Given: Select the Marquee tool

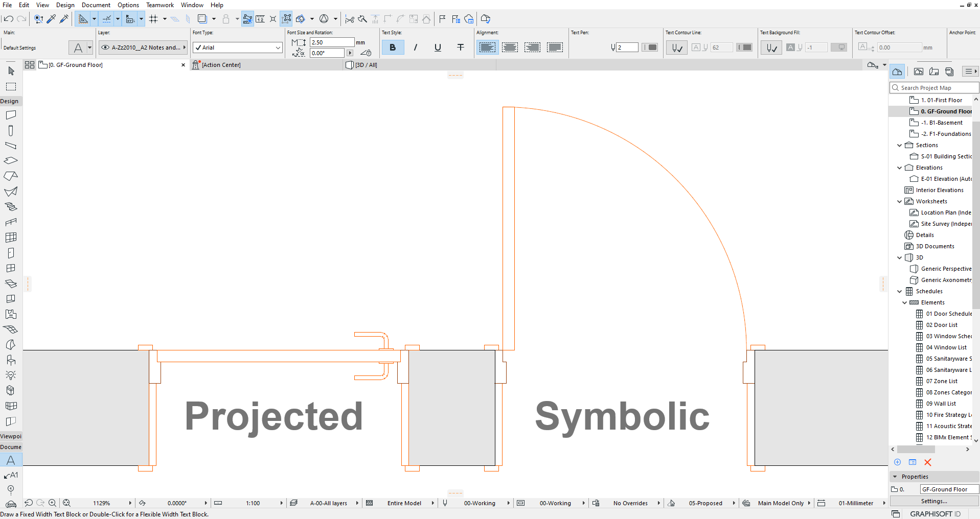Looking at the screenshot, I should click(x=11, y=86).
